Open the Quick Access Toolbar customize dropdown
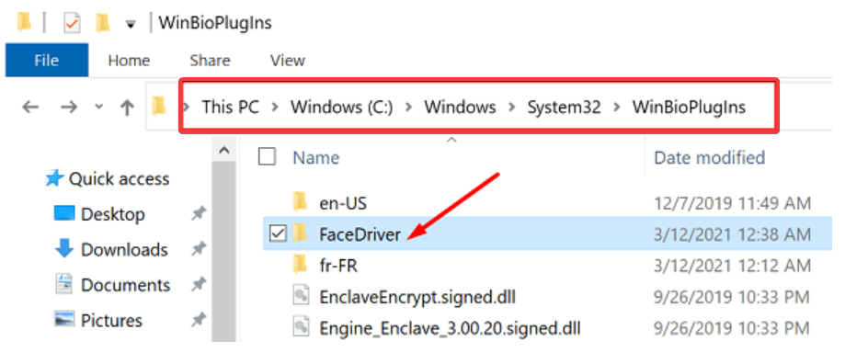 [131, 24]
